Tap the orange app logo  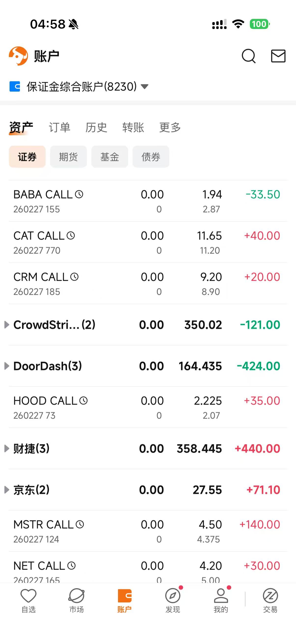pos(18,56)
